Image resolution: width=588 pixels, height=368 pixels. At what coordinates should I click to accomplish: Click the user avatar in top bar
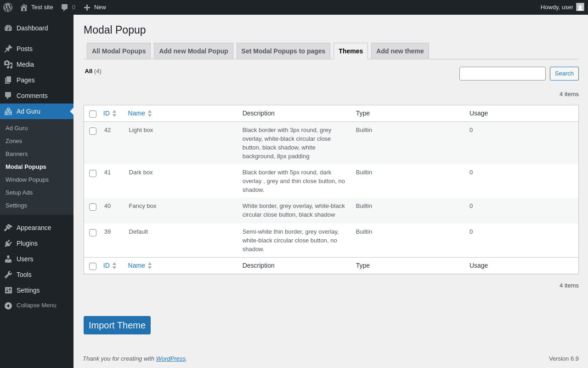580,7
